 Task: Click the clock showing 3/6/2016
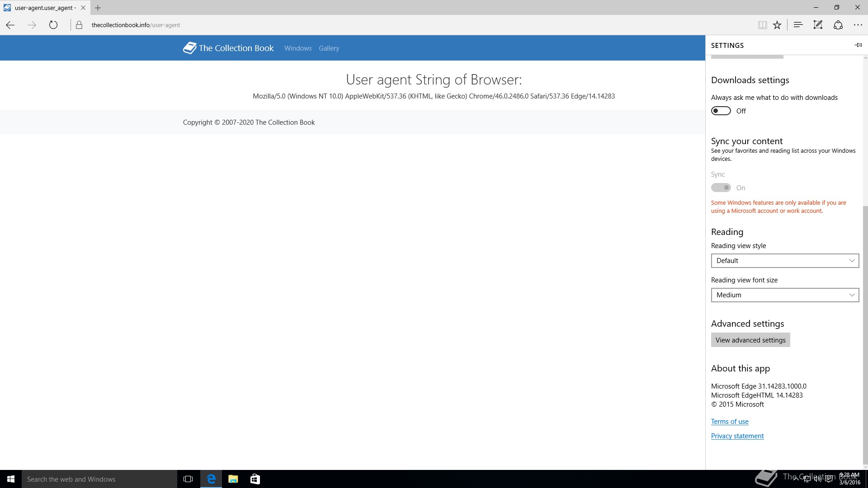tap(849, 479)
